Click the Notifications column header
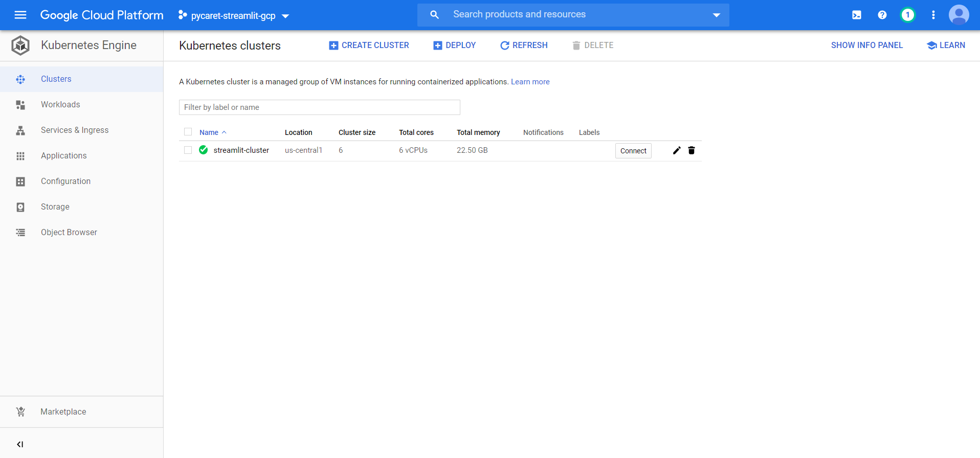Image resolution: width=980 pixels, height=458 pixels. [543, 132]
